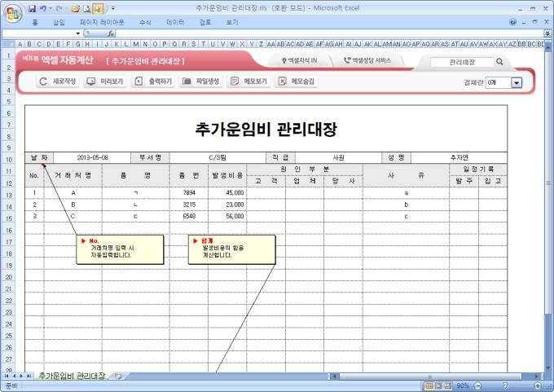The height and width of the screenshot is (392, 554).
Task: Click the 메모숨김 button
Action: click(297, 81)
